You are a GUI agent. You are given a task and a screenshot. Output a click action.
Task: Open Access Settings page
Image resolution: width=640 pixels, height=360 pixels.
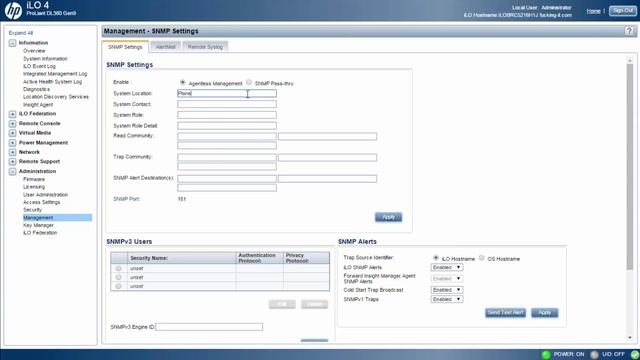[42, 202]
